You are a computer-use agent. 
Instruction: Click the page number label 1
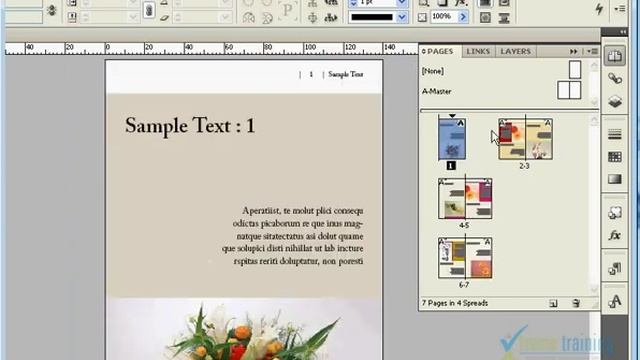click(x=451, y=166)
